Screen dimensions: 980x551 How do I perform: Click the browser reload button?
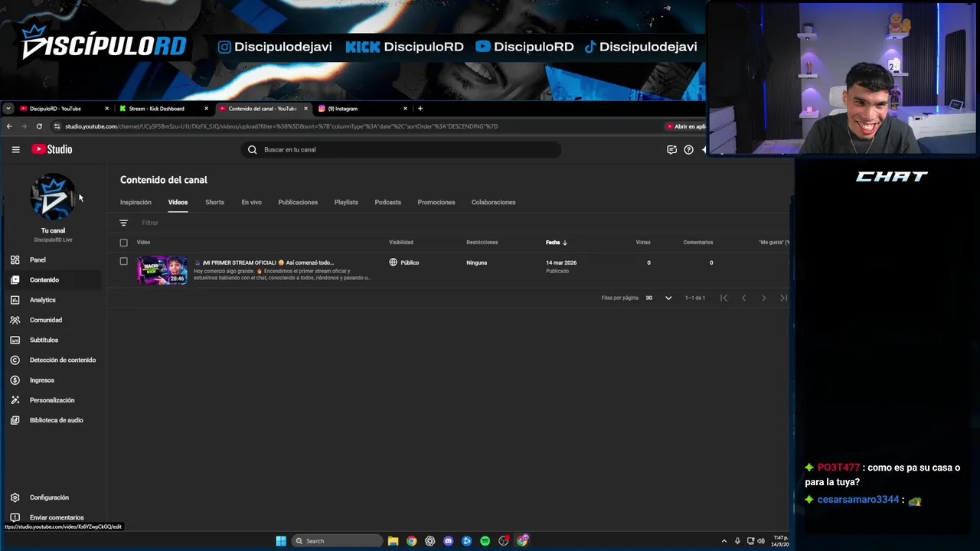(x=39, y=126)
